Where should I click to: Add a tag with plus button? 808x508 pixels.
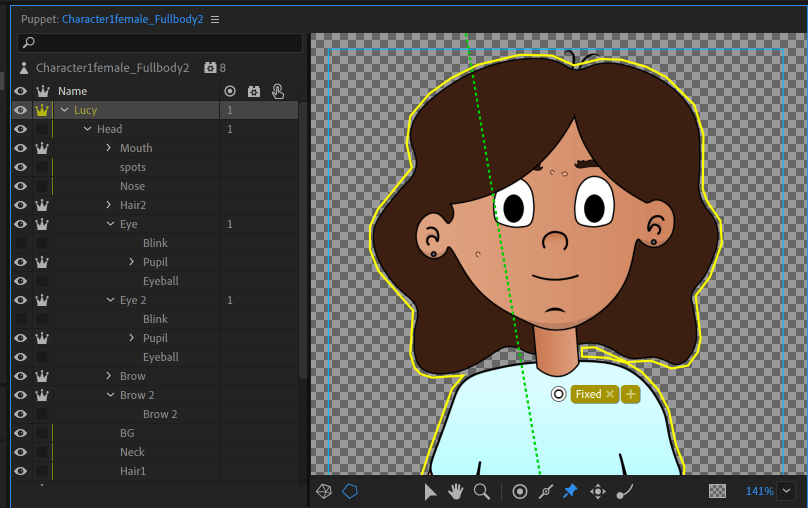[x=630, y=394]
